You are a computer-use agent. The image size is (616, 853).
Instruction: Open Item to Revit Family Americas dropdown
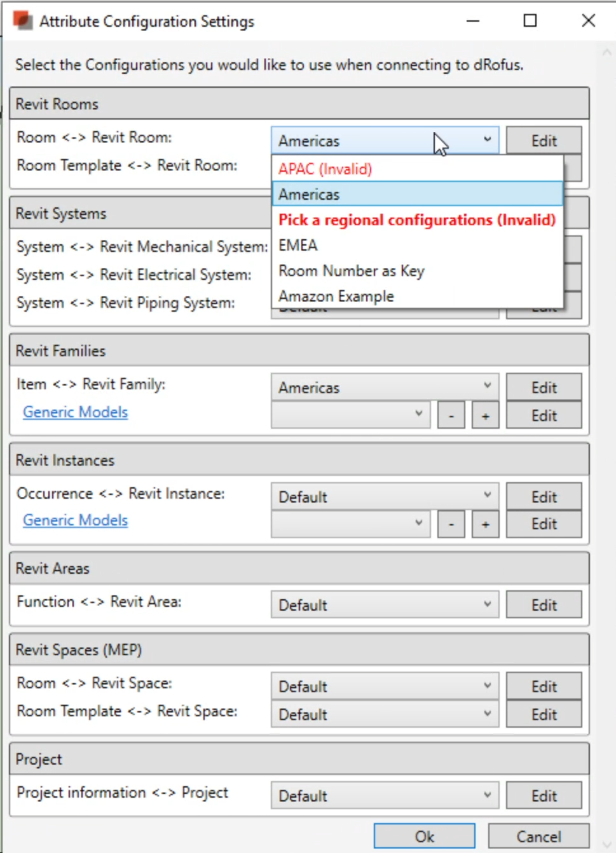385,387
